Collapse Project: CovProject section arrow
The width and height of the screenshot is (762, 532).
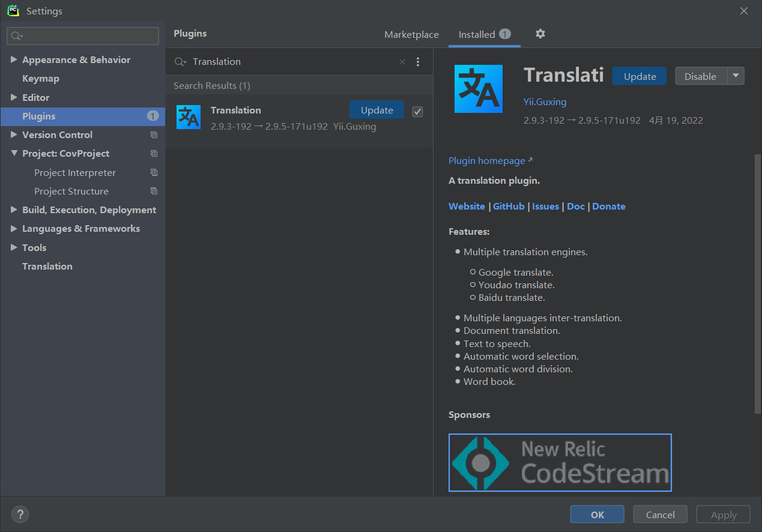click(x=14, y=154)
